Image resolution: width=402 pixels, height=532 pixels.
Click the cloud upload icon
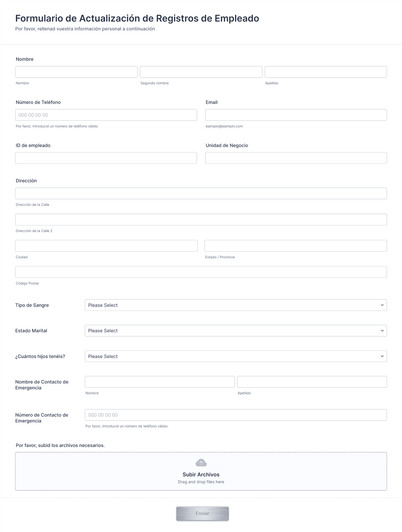point(201,463)
